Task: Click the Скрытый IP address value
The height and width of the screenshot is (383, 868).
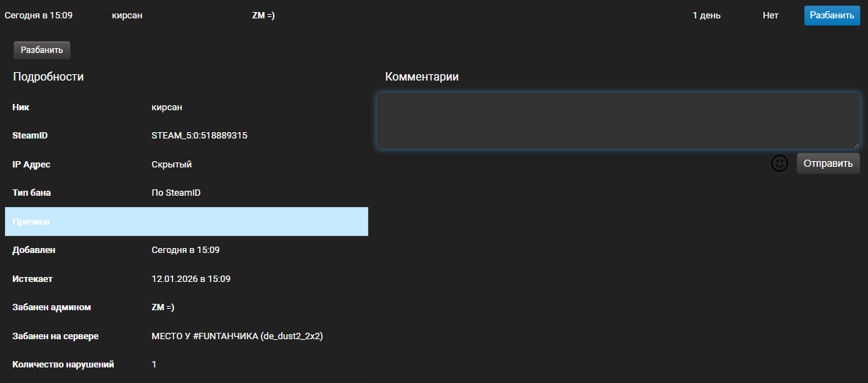Action: (172, 165)
